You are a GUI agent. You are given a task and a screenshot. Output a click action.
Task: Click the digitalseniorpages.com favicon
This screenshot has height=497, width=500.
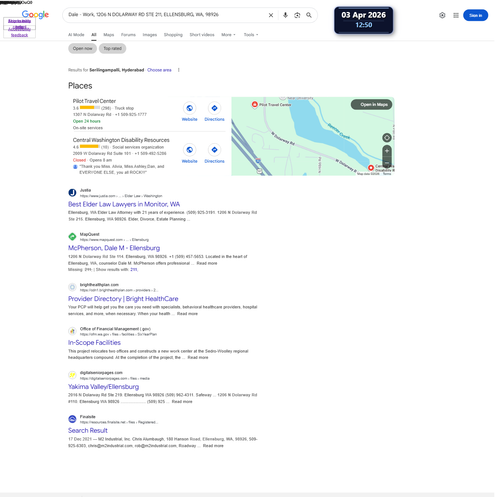coord(72,375)
